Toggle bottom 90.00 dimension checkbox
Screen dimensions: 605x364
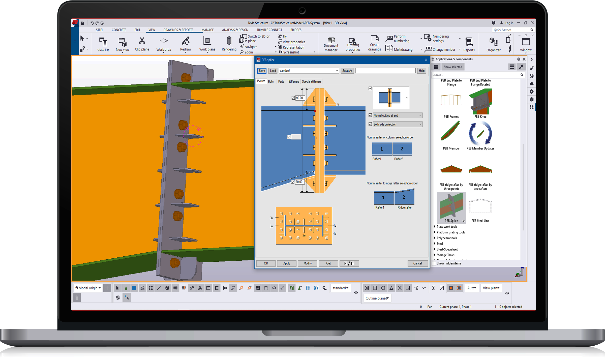[293, 182]
